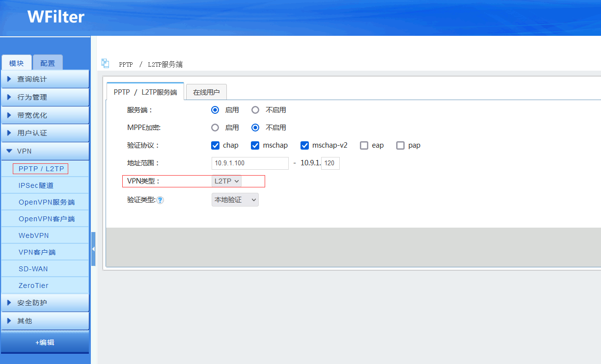The width and height of the screenshot is (601, 364).
Task: Collapse the VPN section arrow
Action: click(9, 151)
